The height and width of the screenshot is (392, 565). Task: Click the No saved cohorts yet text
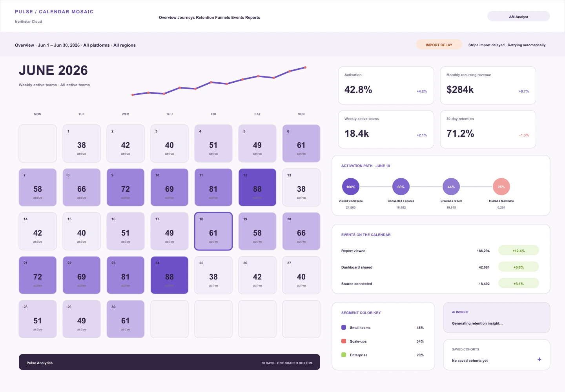click(470, 361)
